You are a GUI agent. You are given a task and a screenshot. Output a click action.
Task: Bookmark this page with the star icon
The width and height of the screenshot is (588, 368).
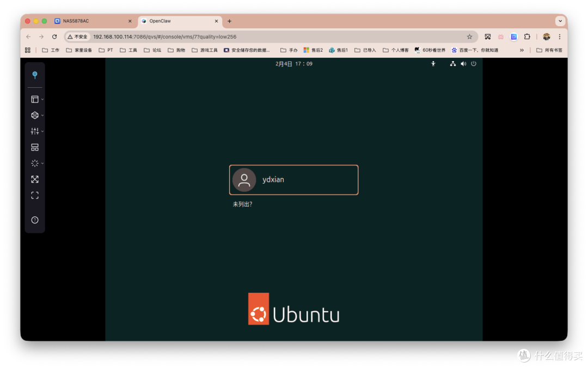[x=469, y=37]
